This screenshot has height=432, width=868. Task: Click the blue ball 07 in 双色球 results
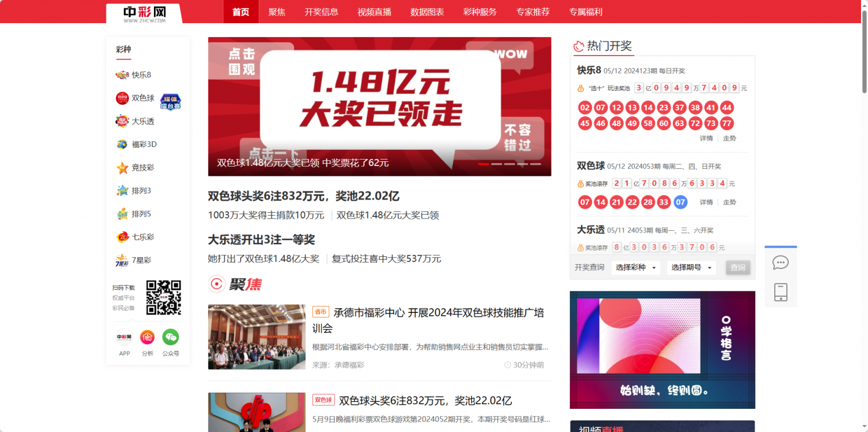point(681,202)
